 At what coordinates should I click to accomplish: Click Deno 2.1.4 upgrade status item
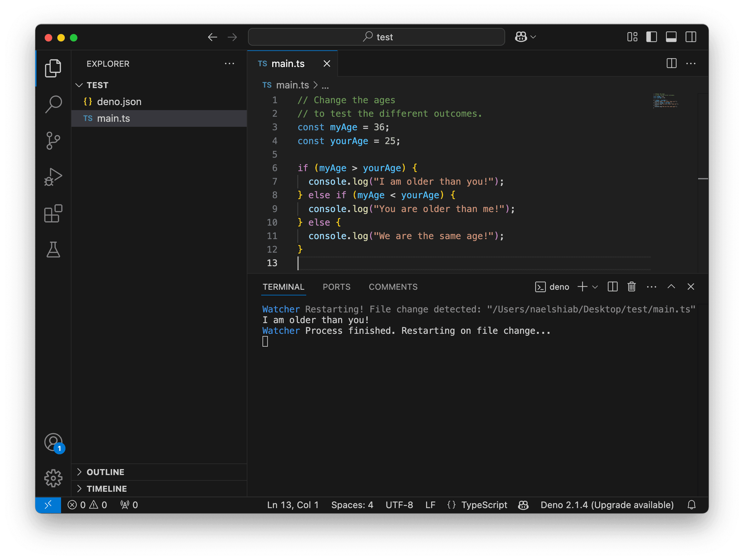[x=607, y=505]
